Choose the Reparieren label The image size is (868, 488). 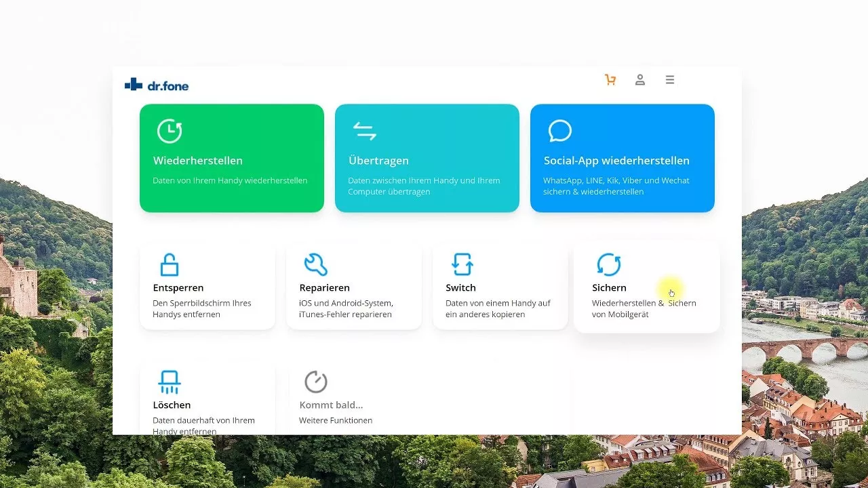324,288
